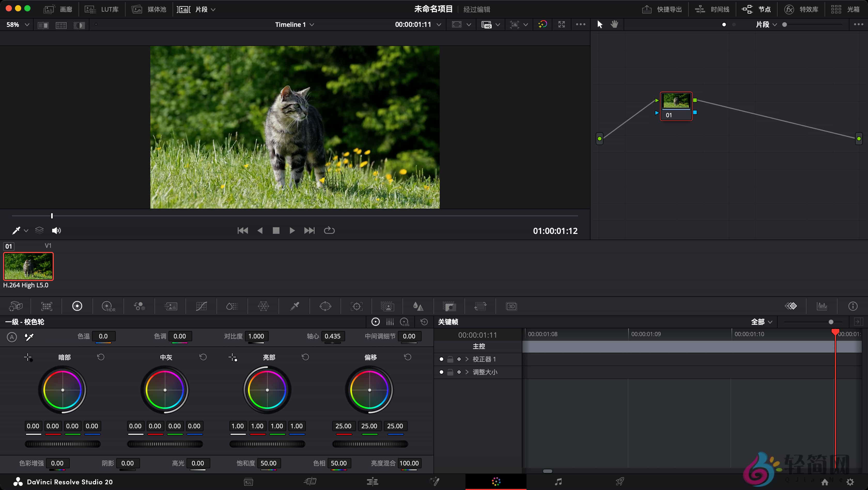Viewport: 868px width, 490px height.
Task: Toggle keyframing on the 调整大小 track
Action: (459, 372)
